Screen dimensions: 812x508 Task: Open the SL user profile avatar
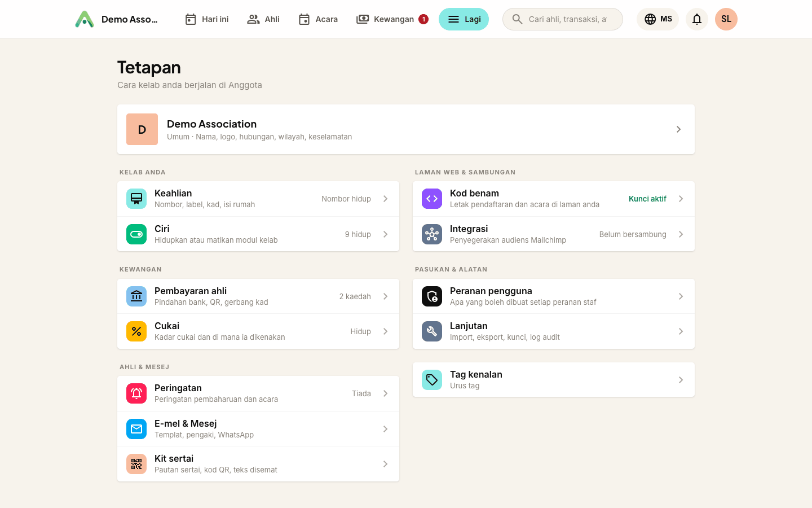[726, 19]
